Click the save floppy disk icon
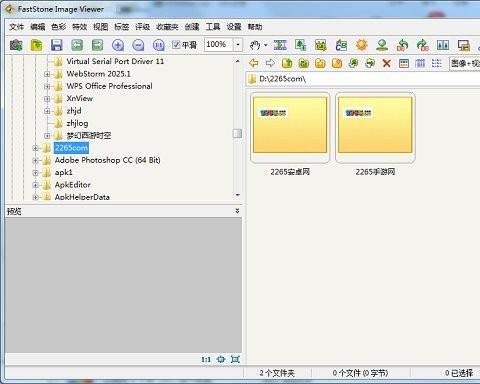The image size is (480, 384). point(57,45)
